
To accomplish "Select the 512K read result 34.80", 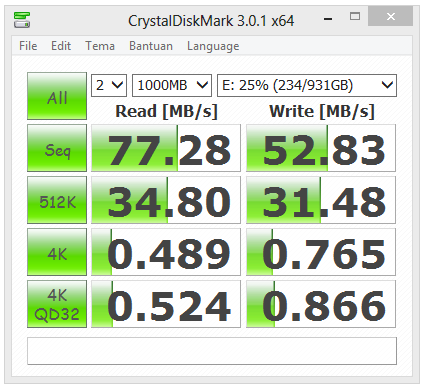I will [166, 200].
